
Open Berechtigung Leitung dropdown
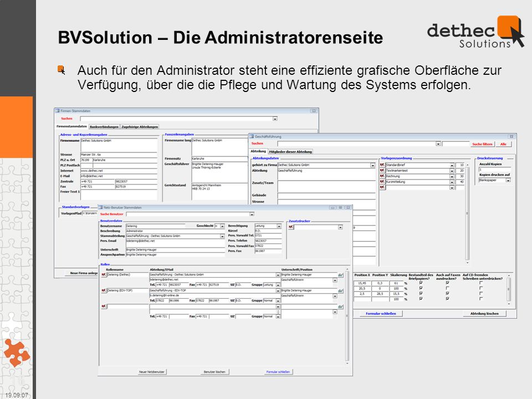click(x=279, y=226)
